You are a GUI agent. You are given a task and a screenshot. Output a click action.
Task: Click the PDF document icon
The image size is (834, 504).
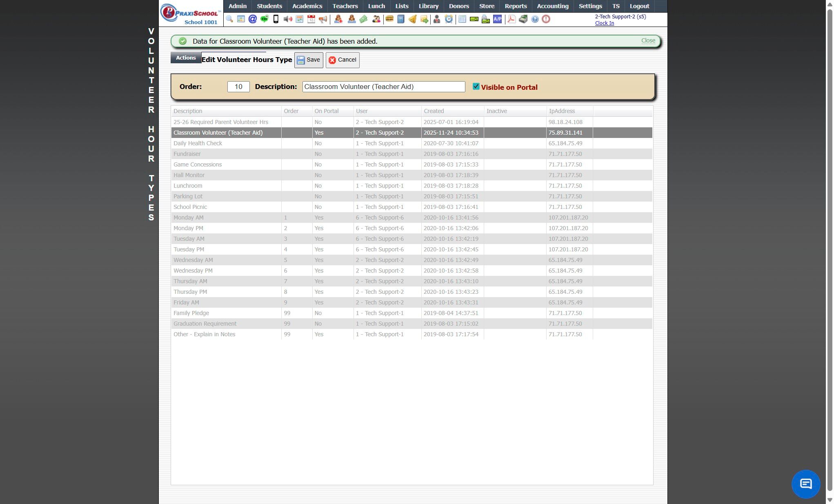511,19
